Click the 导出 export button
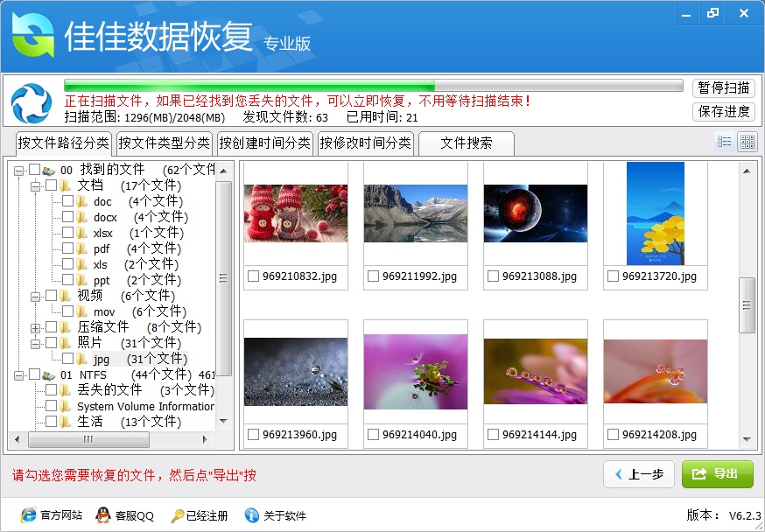This screenshot has width=765, height=532. [x=718, y=473]
